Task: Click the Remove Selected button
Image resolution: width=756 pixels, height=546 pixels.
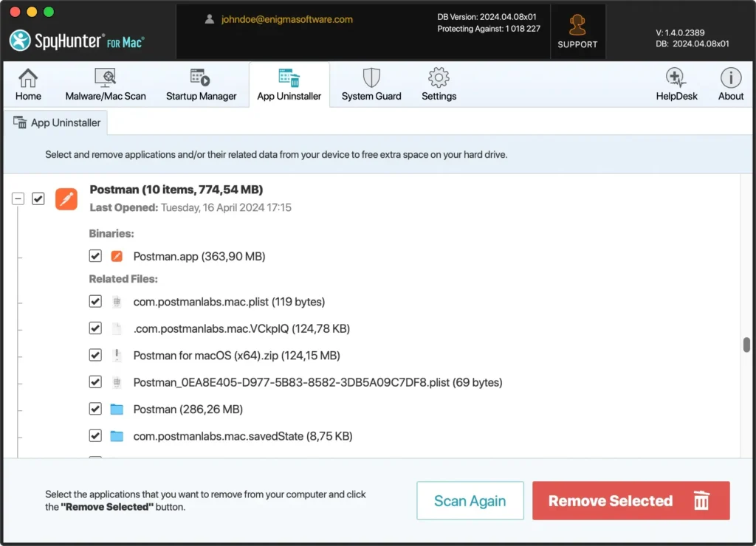Action: pos(630,500)
